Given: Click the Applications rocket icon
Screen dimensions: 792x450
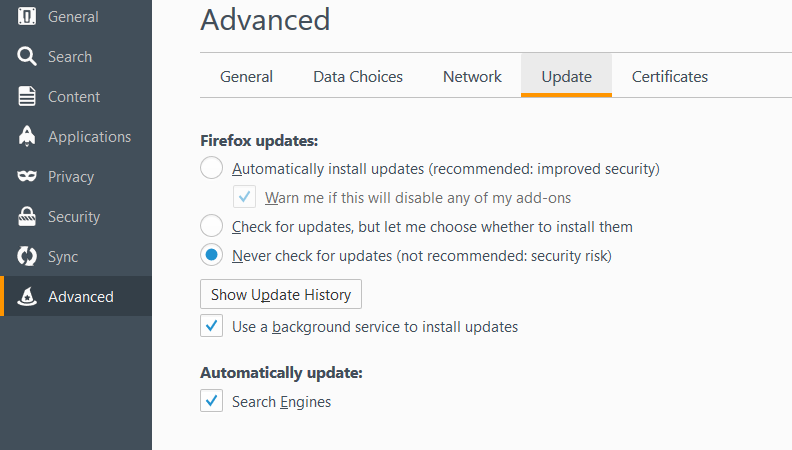Looking at the screenshot, I should click(27, 137).
